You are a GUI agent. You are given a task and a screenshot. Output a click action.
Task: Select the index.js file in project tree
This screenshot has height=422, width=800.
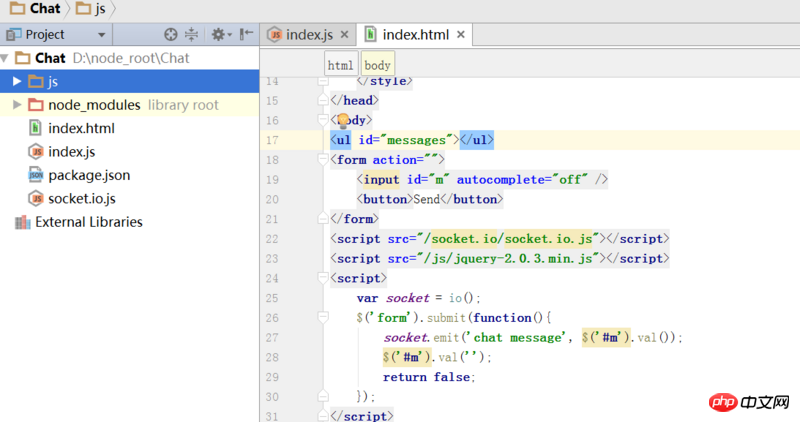[72, 151]
